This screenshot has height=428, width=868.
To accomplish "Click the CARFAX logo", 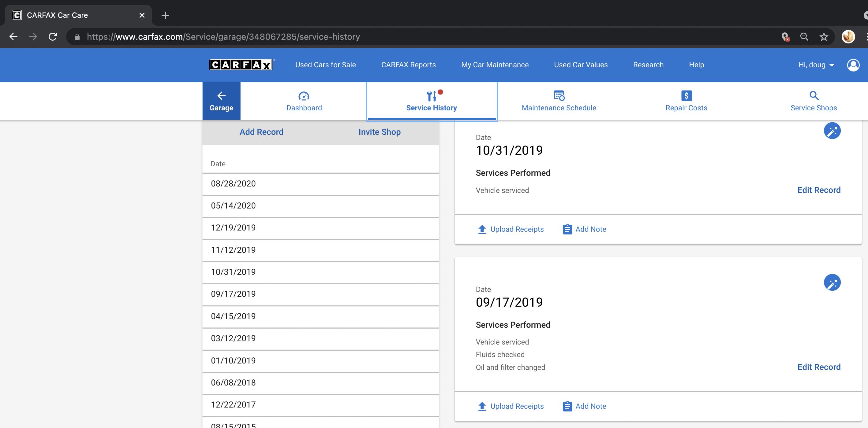I will [241, 65].
